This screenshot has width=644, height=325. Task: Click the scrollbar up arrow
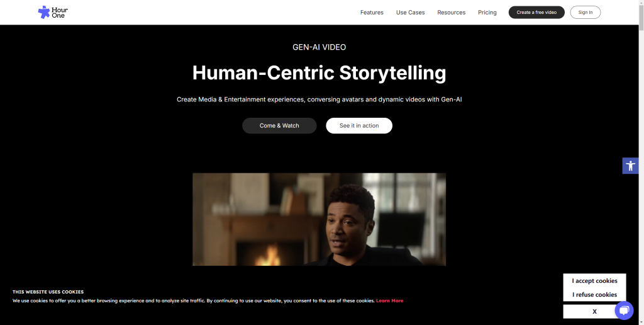tap(641, 3)
